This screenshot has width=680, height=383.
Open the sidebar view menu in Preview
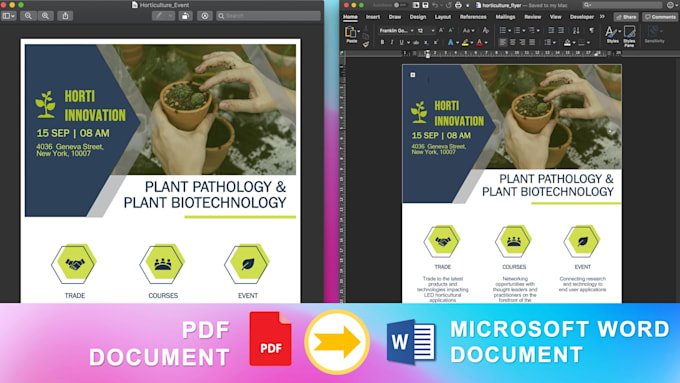coord(9,16)
